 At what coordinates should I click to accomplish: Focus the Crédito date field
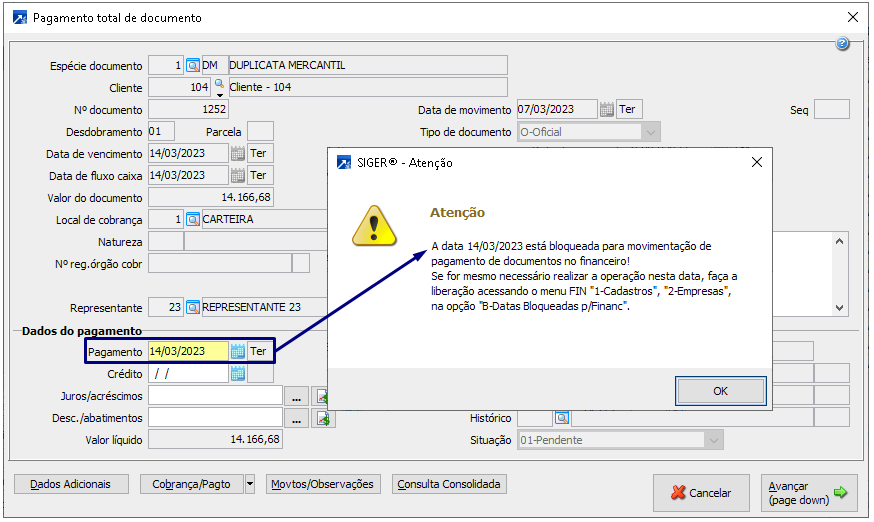pos(188,374)
